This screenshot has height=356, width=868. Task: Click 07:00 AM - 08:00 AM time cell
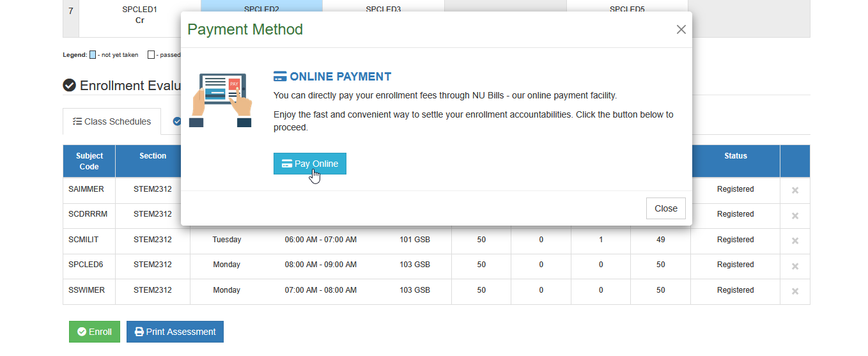click(x=321, y=290)
